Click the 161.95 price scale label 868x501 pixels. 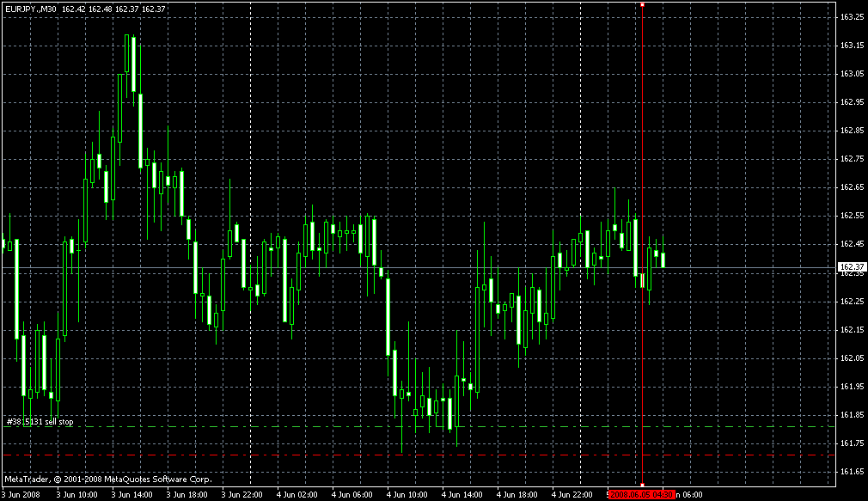[852, 387]
